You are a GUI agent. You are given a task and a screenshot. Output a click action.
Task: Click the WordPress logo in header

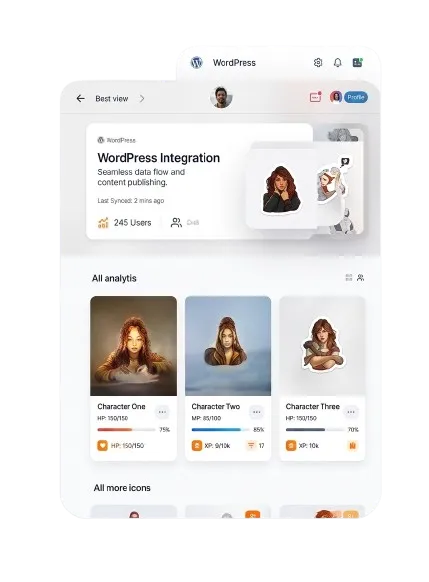click(197, 62)
